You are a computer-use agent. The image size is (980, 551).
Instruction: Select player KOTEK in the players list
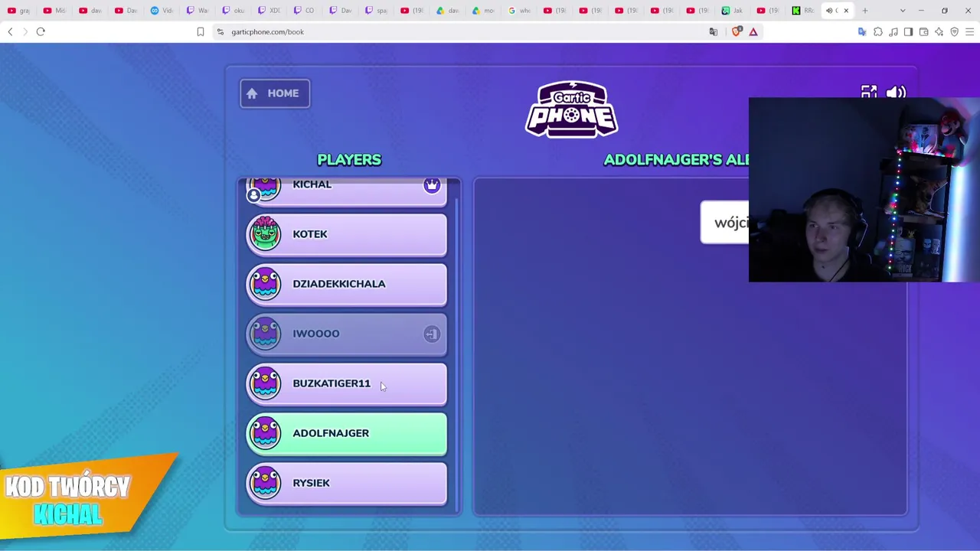346,234
